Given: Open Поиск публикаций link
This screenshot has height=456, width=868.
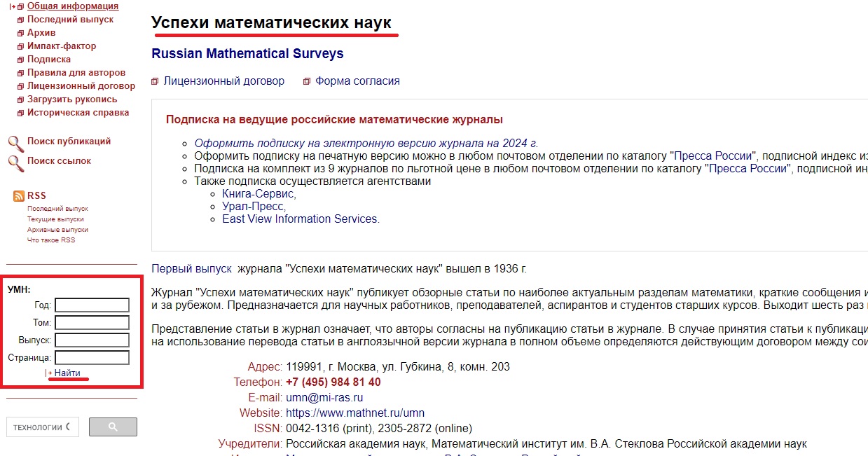Looking at the screenshot, I should tap(69, 141).
